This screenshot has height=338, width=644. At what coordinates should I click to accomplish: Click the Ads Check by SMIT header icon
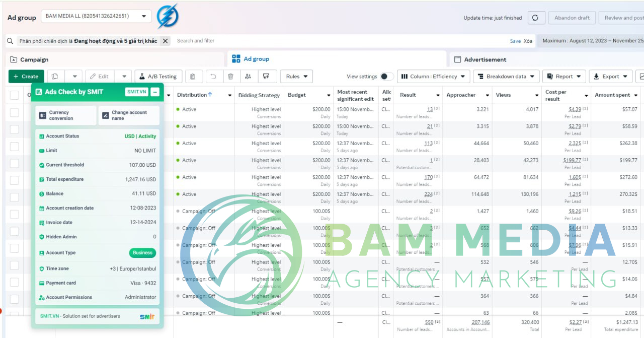click(39, 92)
